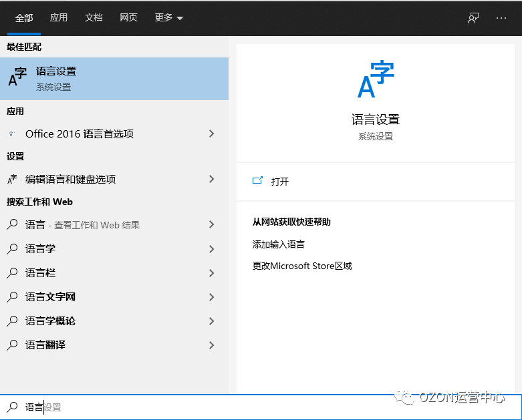Select the 语言栏 search suggestion
The image size is (522, 420).
tap(114, 272)
